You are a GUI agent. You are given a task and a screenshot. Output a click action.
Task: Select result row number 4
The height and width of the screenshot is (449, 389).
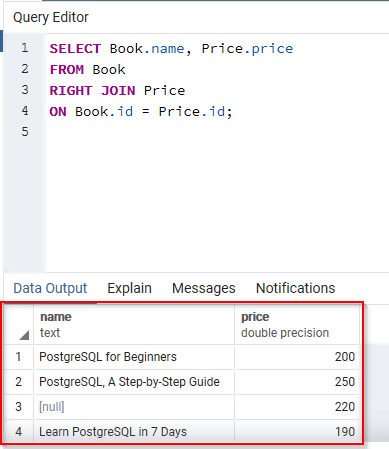point(18,432)
